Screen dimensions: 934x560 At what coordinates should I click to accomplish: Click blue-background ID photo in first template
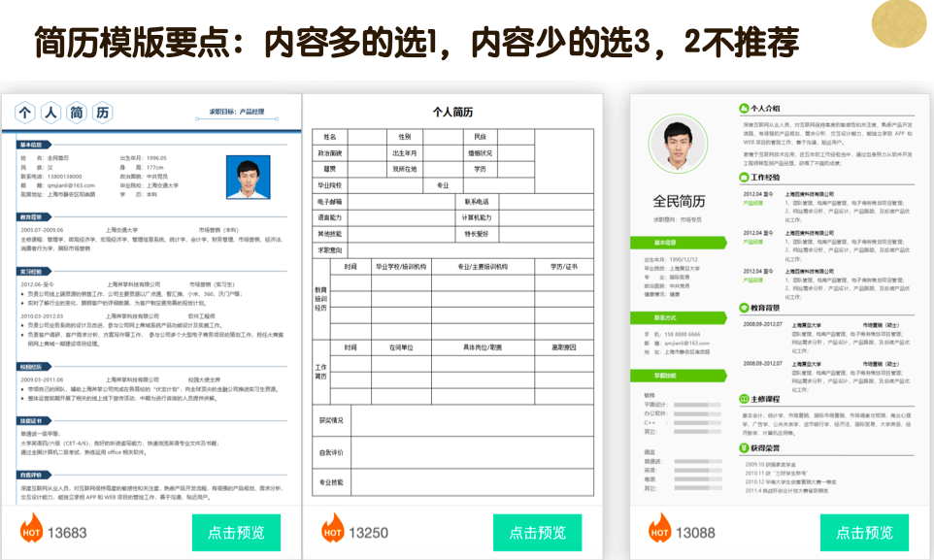click(248, 177)
